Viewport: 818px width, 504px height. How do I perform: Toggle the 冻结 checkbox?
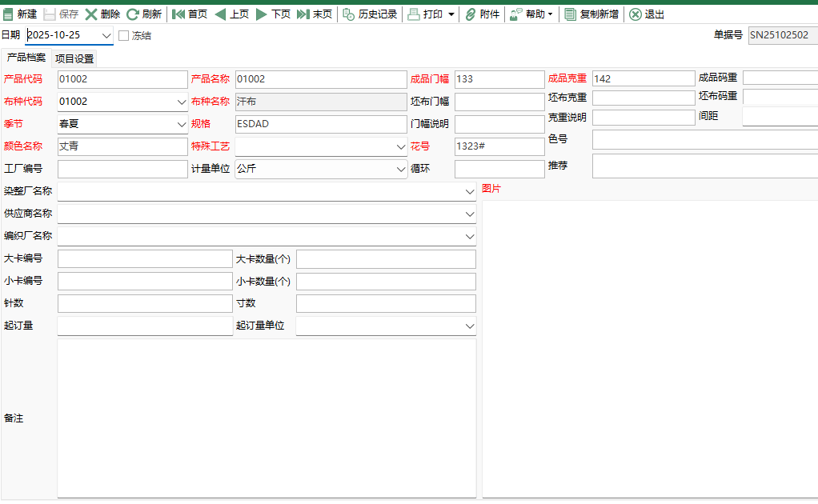pos(123,36)
